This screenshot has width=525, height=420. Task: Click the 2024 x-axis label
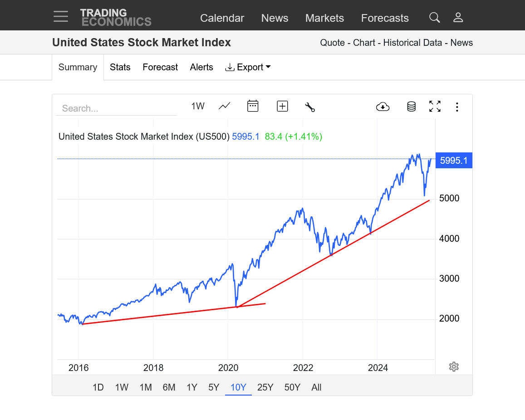click(378, 368)
